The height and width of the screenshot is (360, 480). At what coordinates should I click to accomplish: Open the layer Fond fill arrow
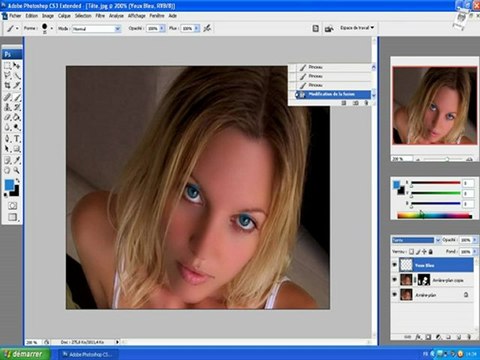pyautogui.click(x=475, y=252)
